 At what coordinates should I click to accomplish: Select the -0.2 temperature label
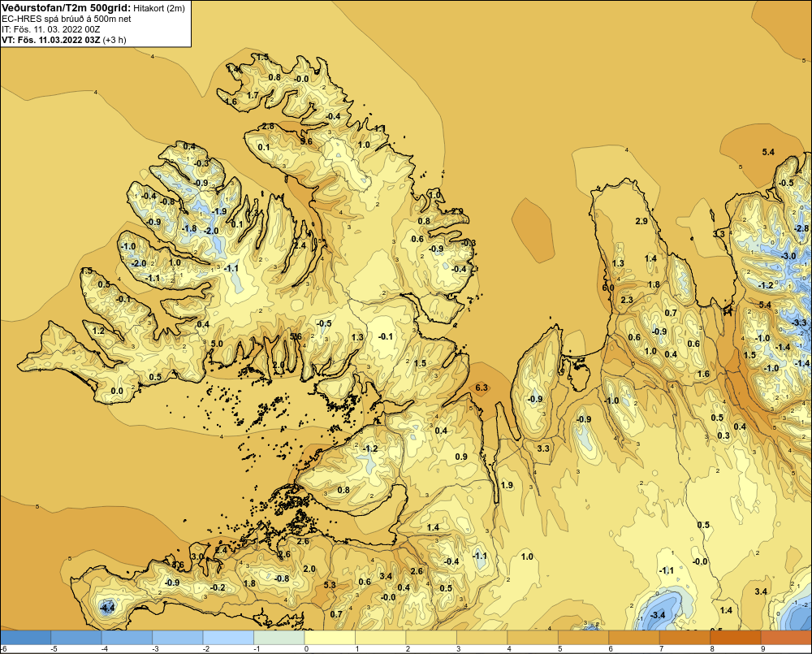pyautogui.click(x=218, y=587)
